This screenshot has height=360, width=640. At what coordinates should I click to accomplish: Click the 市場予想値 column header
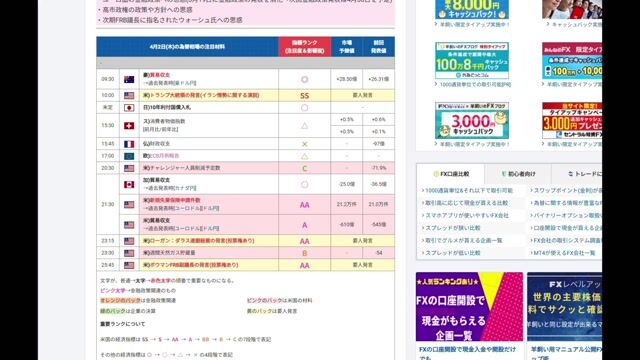point(347,47)
